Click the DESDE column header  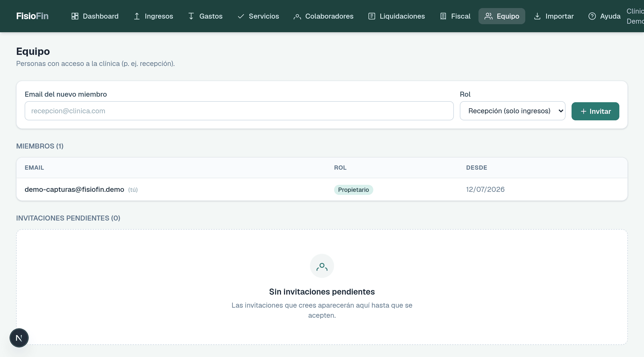(477, 168)
